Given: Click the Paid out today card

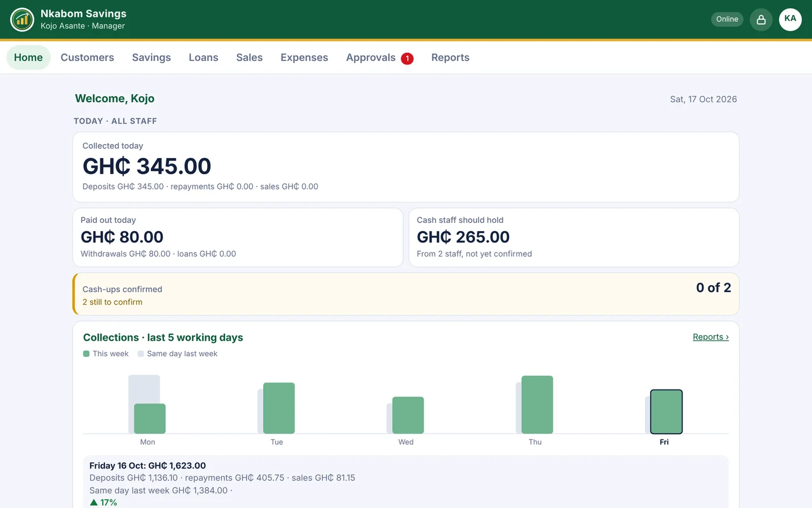Looking at the screenshot, I should 238,237.
